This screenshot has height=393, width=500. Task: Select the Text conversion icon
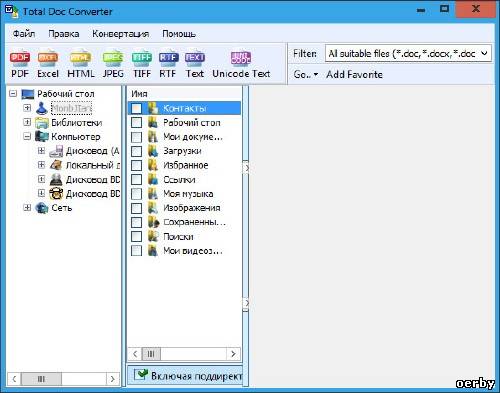pyautogui.click(x=195, y=58)
